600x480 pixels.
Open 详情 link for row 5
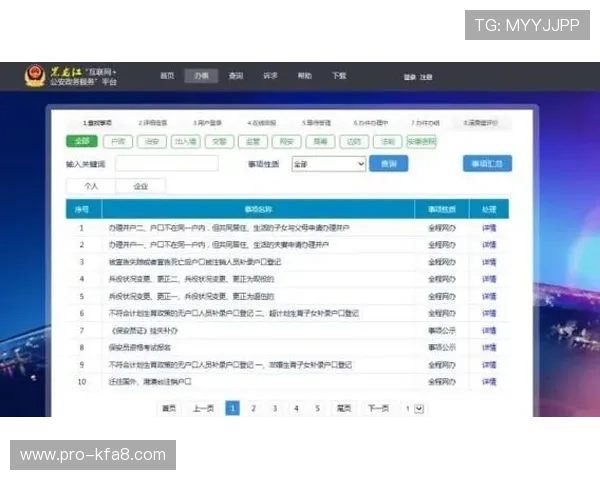point(489,296)
